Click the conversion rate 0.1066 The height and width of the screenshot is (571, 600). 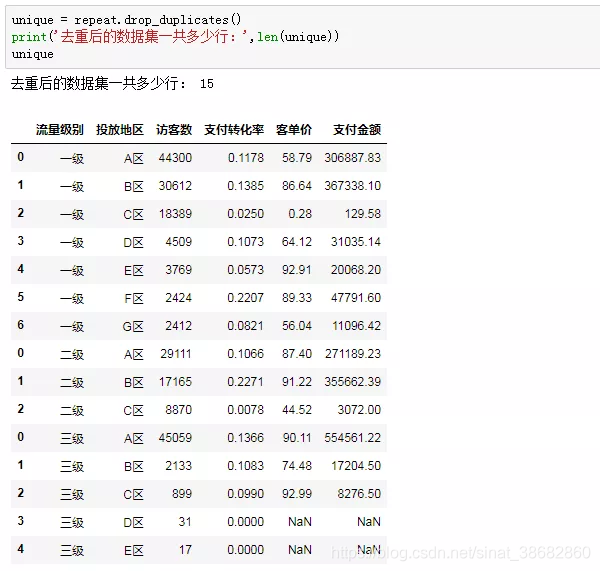(x=245, y=354)
